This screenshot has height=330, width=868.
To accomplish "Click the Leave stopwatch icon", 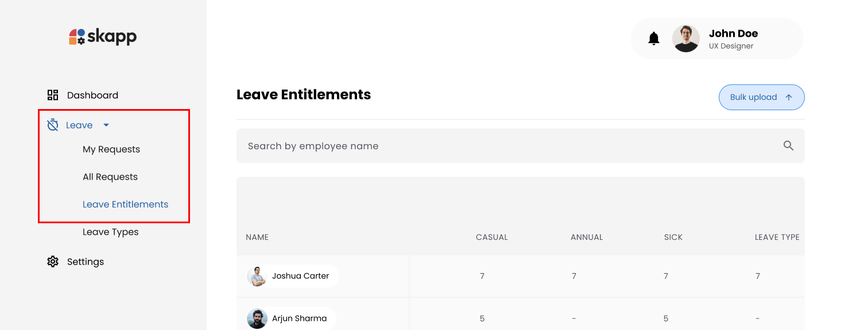I will (x=53, y=125).
